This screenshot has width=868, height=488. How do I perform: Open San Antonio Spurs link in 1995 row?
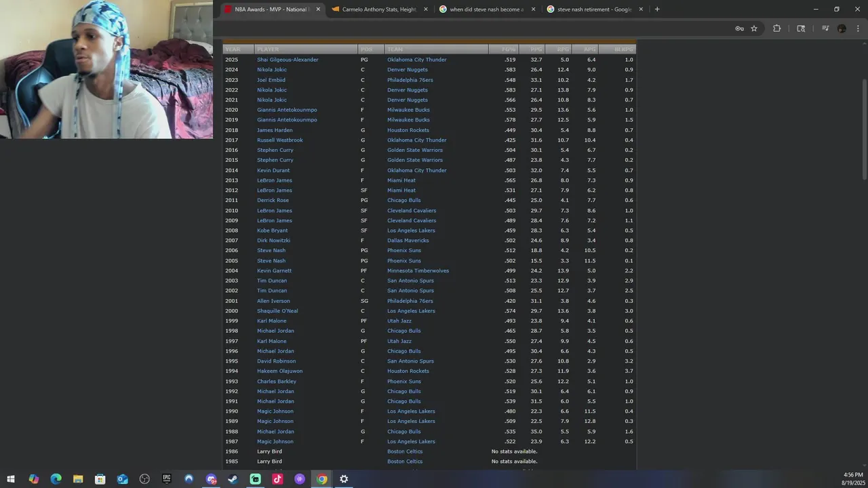point(410,361)
